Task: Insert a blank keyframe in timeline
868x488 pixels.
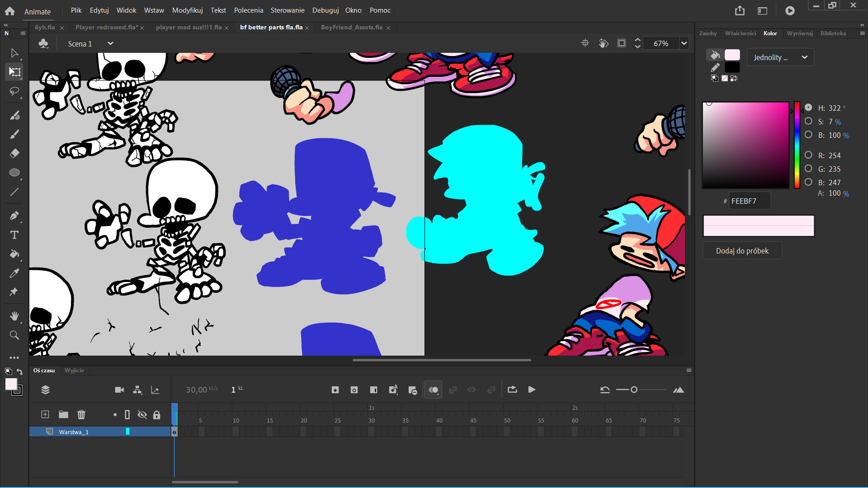Action: 354,390
